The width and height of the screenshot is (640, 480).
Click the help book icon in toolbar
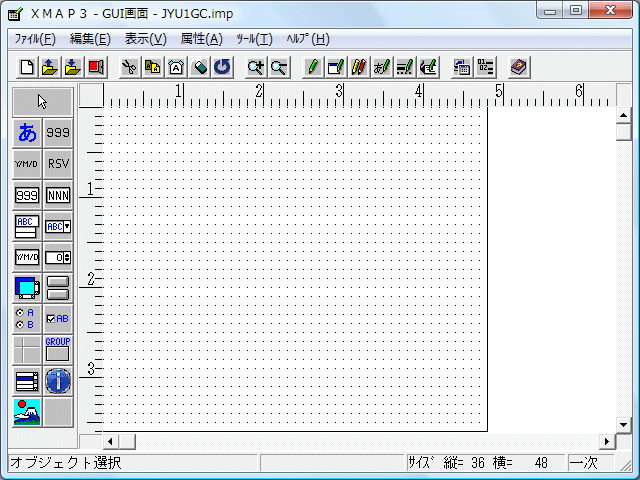point(518,67)
